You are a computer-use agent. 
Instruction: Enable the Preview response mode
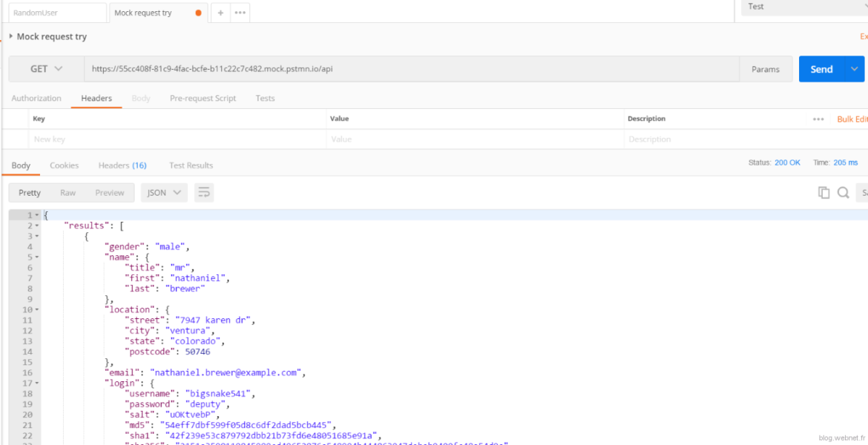pos(109,192)
